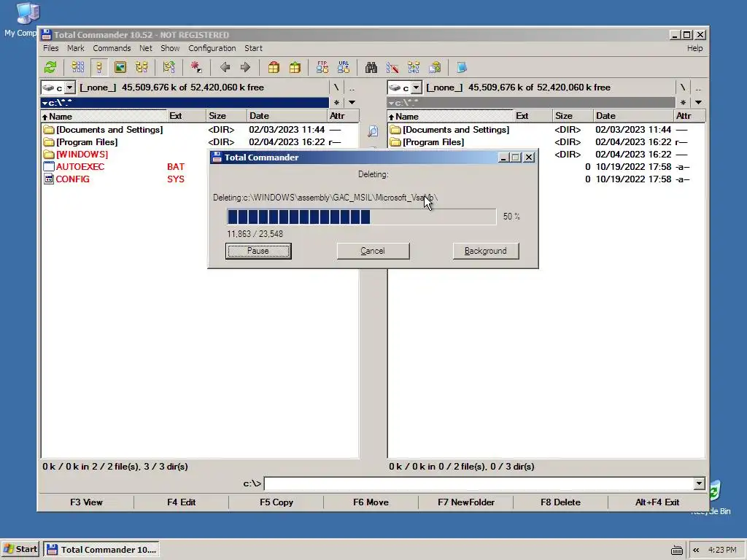The image size is (747, 560).
Task: Enable thumbnail view icon
Action: pyautogui.click(x=120, y=67)
